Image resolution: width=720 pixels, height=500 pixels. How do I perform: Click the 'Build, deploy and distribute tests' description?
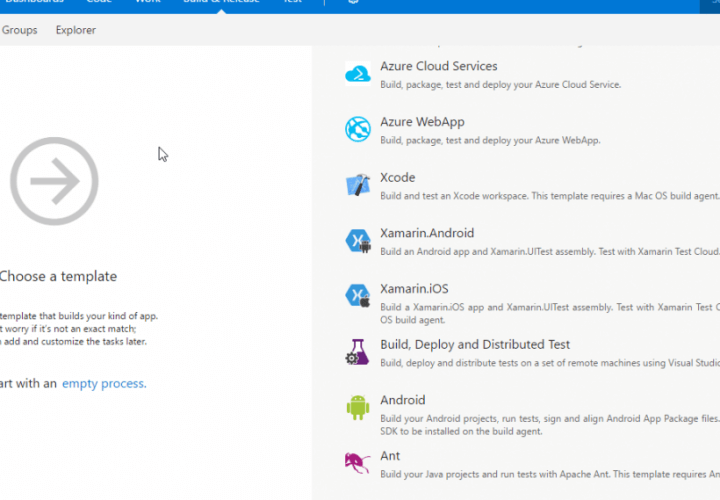550,363
